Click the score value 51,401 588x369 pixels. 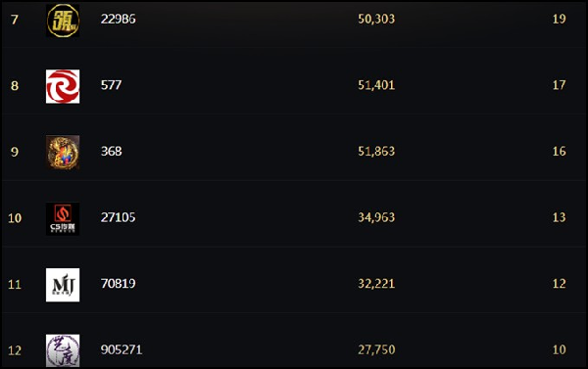[x=376, y=85]
